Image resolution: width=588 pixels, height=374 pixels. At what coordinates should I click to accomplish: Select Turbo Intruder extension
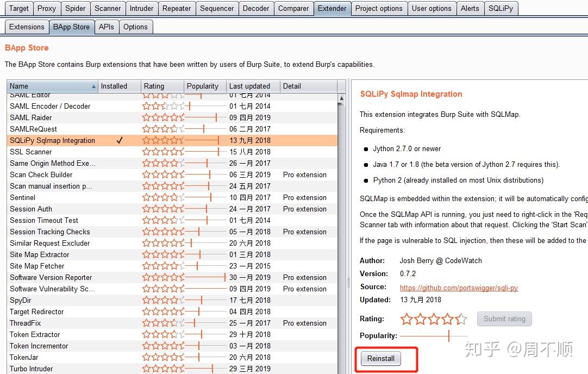point(172,369)
